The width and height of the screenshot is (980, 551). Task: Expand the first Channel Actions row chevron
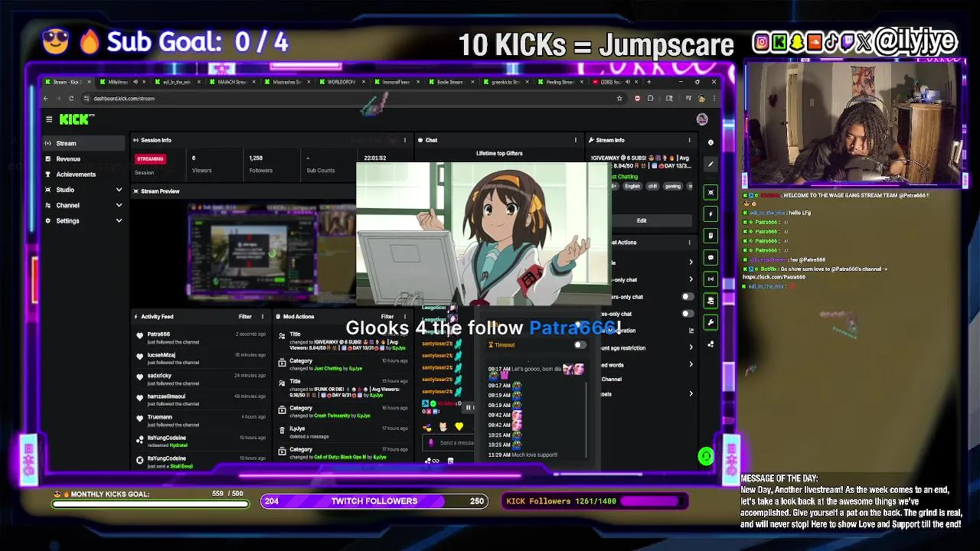tap(691, 262)
